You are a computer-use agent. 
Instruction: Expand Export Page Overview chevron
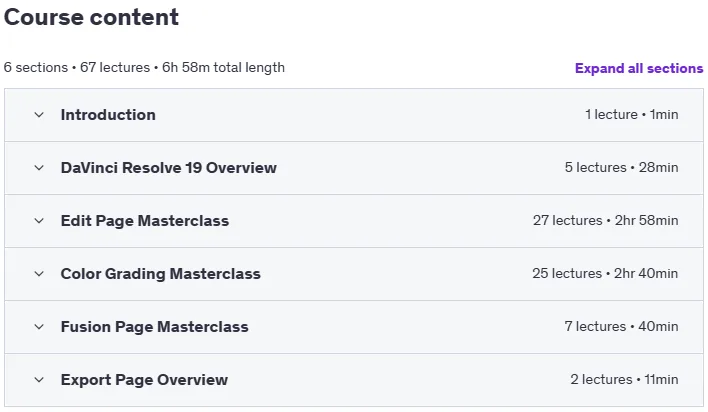[39, 379]
